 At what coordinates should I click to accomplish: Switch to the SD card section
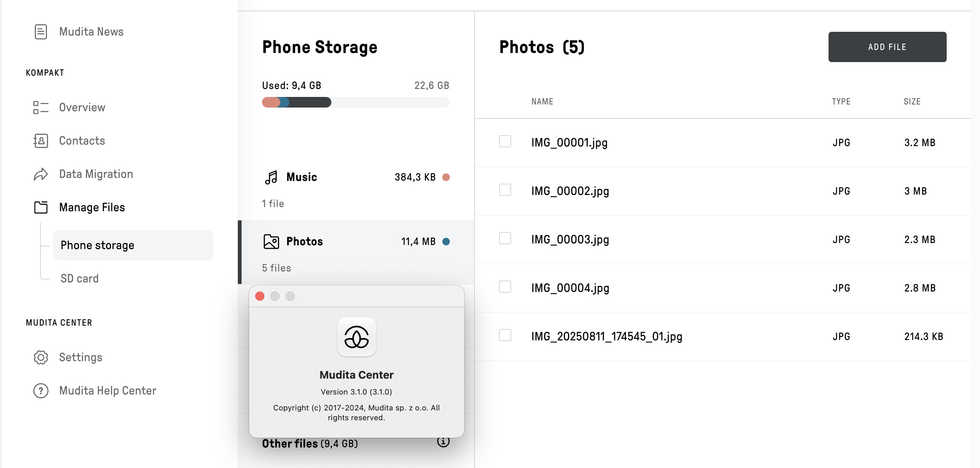point(80,279)
